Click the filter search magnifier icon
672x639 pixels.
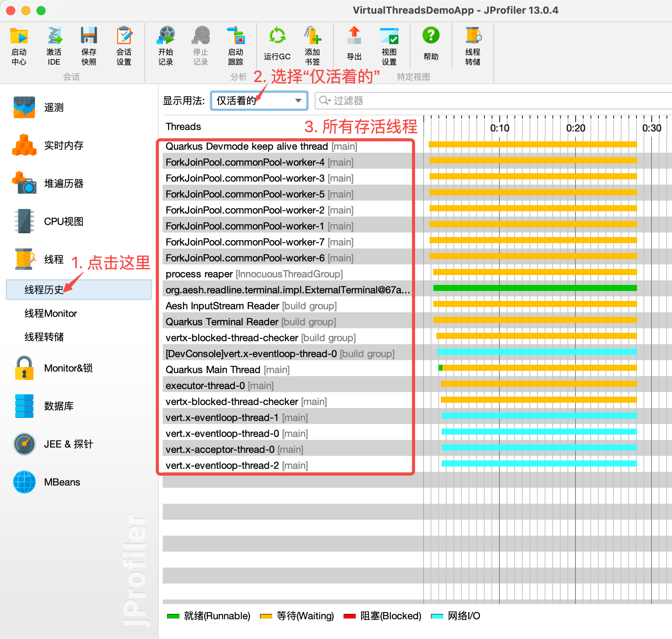point(325,100)
